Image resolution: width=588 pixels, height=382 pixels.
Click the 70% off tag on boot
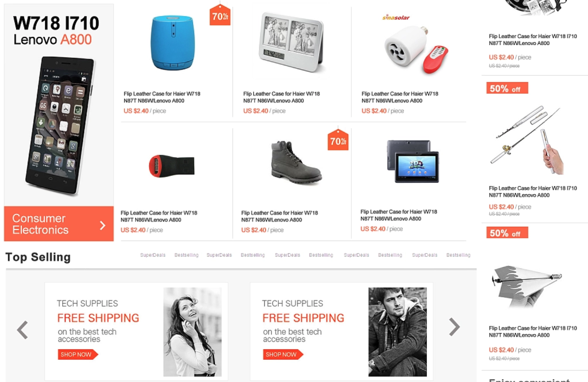pos(338,140)
